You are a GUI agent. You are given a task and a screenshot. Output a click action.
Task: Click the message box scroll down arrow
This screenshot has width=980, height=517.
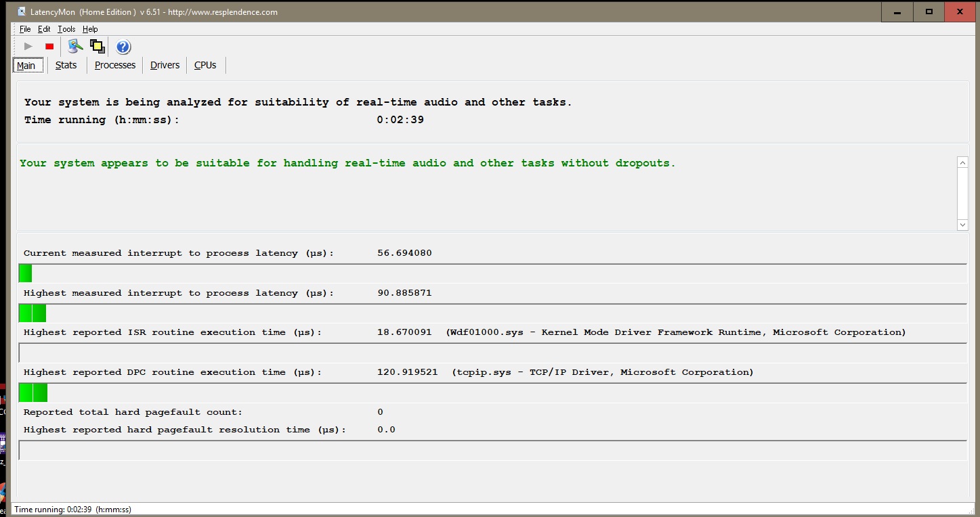[x=962, y=225]
